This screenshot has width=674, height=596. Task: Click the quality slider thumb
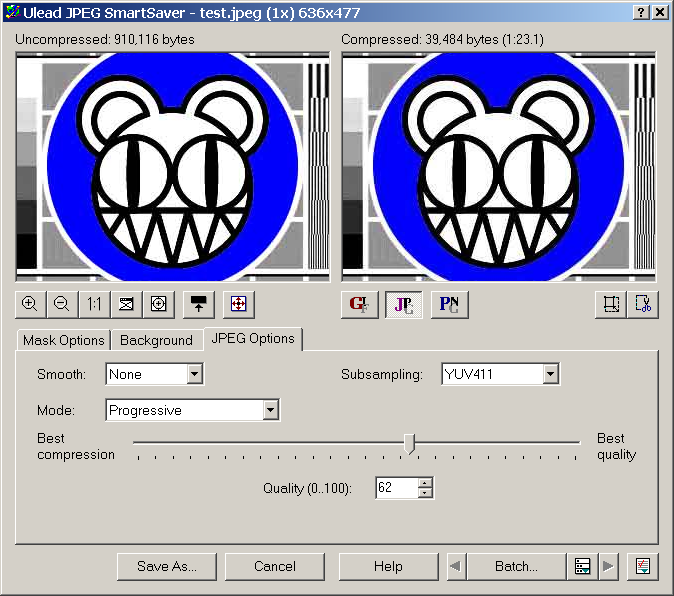tap(410, 443)
